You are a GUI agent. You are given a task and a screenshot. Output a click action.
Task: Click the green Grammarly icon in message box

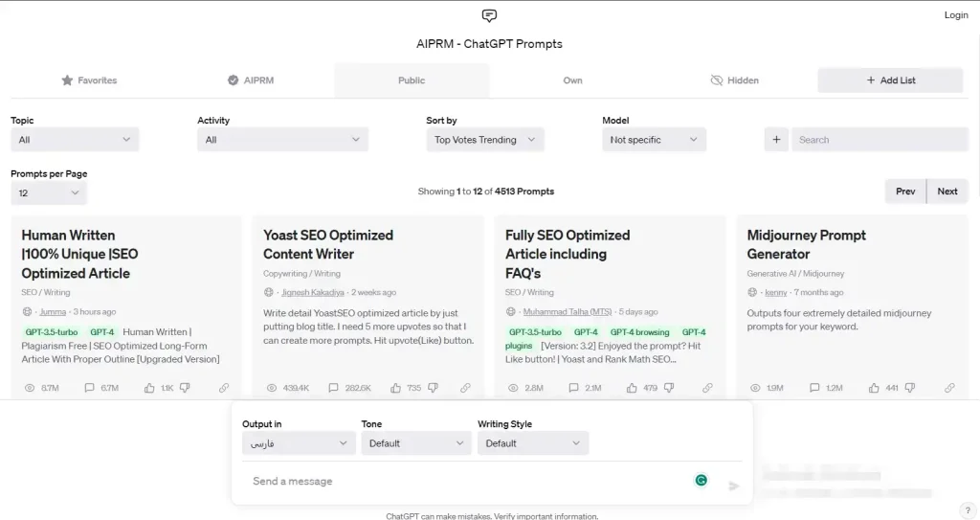pyautogui.click(x=702, y=480)
